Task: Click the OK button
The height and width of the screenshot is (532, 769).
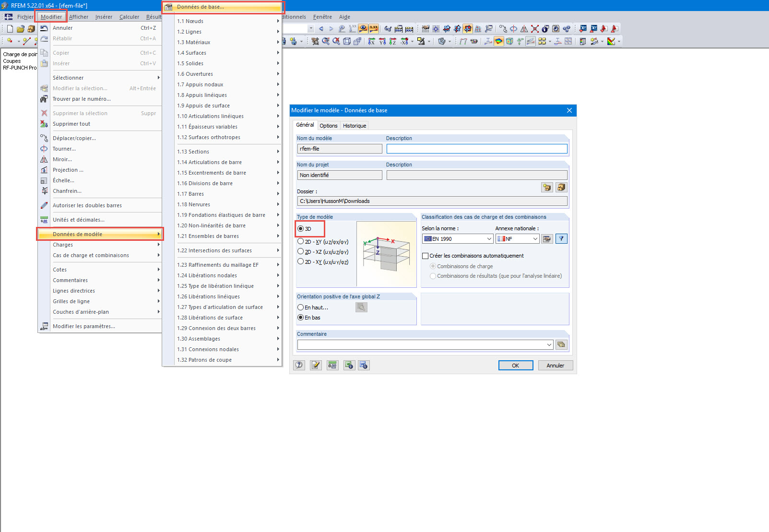Action: click(516, 366)
